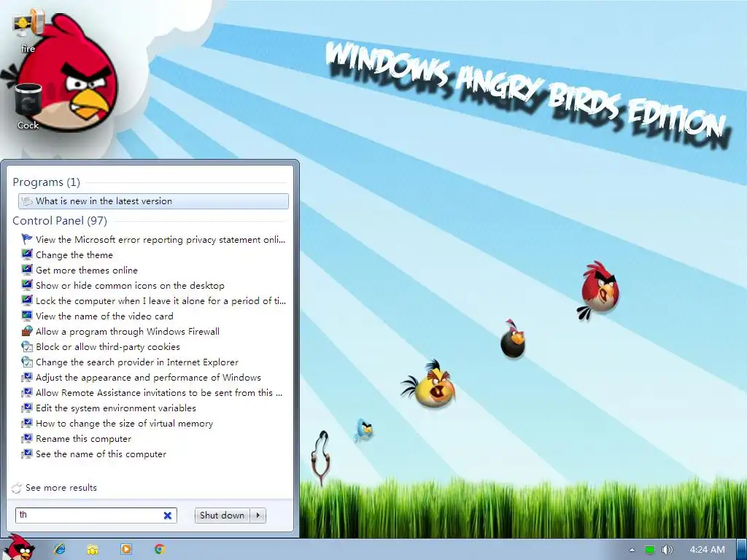
Task: Click icon beside 'How to change the size of virtual memory'
Action: 27,423
